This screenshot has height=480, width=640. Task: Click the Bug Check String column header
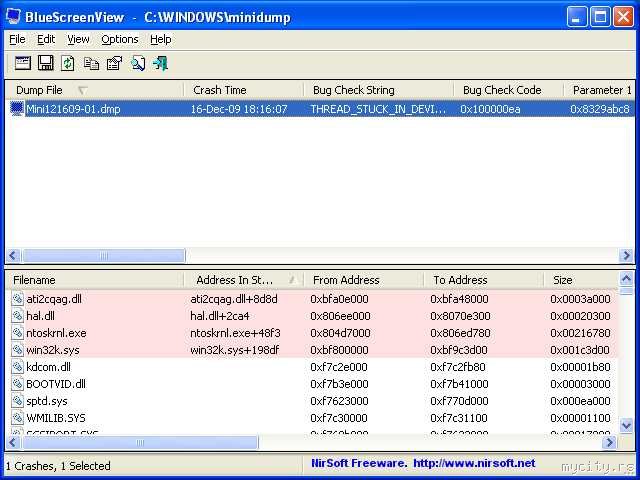tap(353, 90)
